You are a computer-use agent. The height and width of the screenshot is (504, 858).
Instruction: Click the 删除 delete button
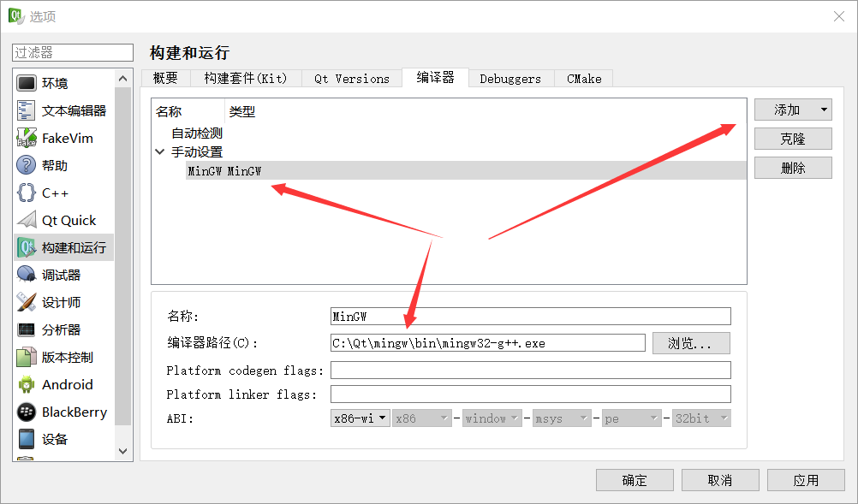coord(793,168)
